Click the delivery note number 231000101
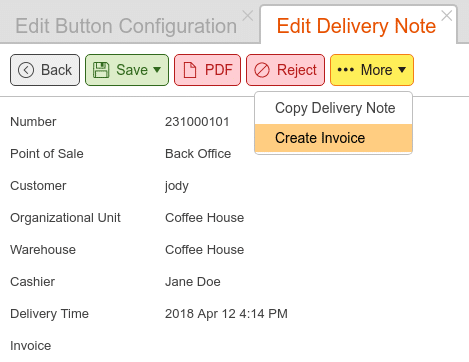469x362 pixels. tap(197, 122)
